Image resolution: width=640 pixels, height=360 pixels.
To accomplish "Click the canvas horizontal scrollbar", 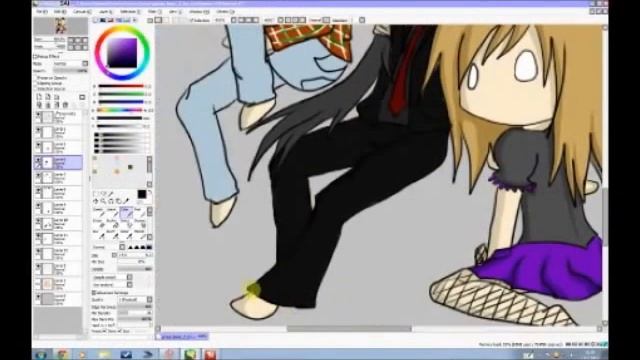I will pyautogui.click(x=349, y=329).
